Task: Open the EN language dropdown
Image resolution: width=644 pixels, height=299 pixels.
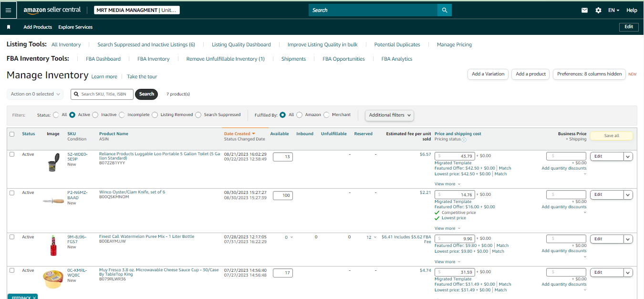Action: (x=613, y=10)
